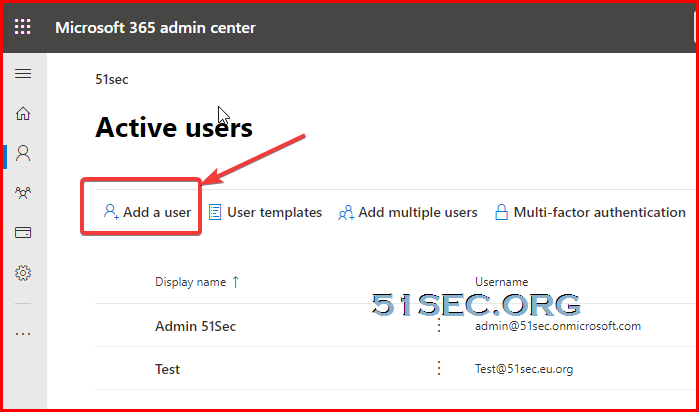Sort by Display name column
The height and width of the screenshot is (412, 699).
[197, 282]
